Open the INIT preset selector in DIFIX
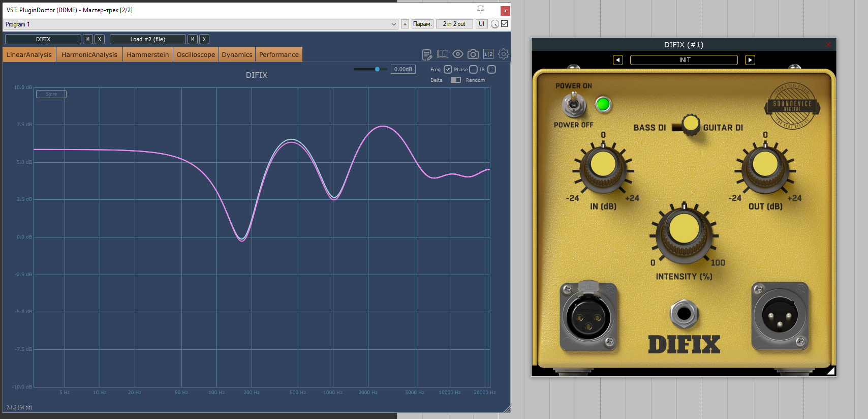 coord(684,60)
